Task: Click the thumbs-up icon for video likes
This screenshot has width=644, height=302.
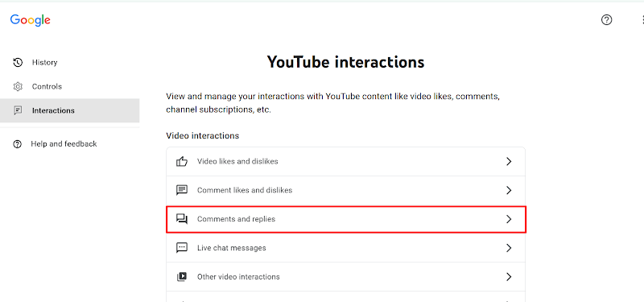Action: (x=182, y=162)
